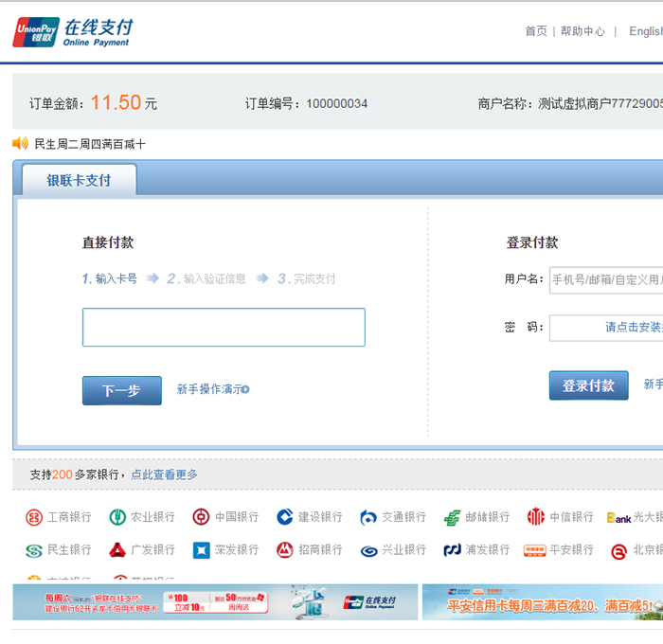Select the 民生银行 bank icon

[x=34, y=550]
